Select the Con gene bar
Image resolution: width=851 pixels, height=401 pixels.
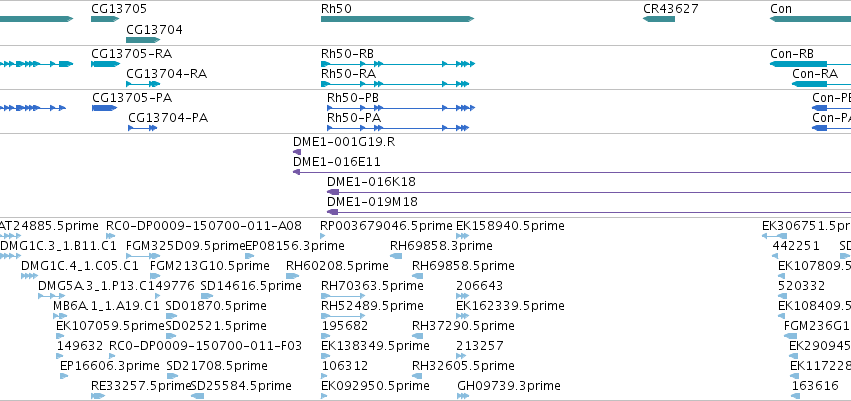click(810, 19)
